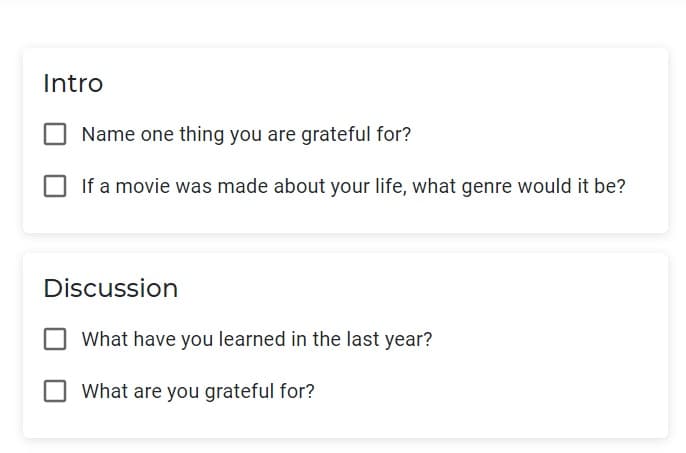Click the Intro section heading
This screenshot has height=453, width=686.
coord(73,83)
